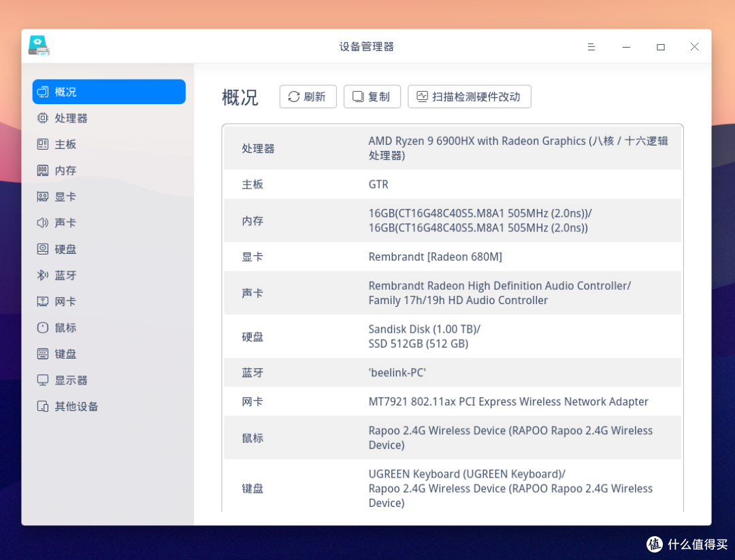Click the 复制 copy button
This screenshot has width=735, height=560.
pos(372,97)
